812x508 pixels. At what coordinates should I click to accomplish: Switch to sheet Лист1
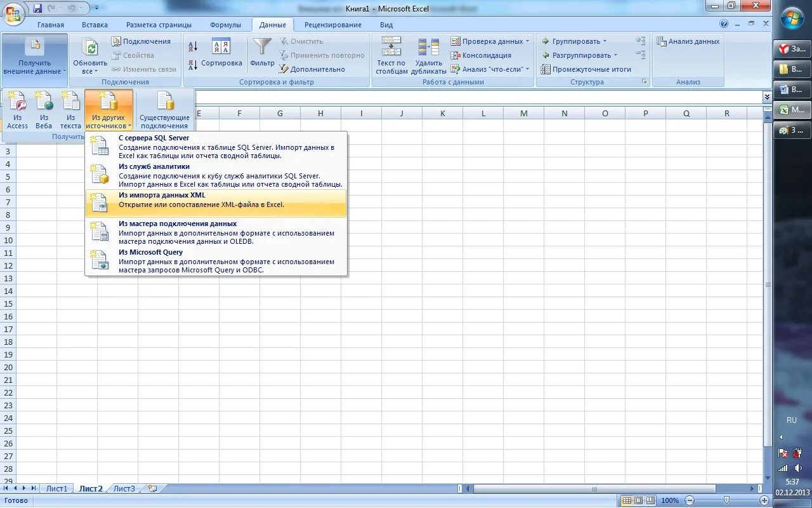pyautogui.click(x=56, y=488)
